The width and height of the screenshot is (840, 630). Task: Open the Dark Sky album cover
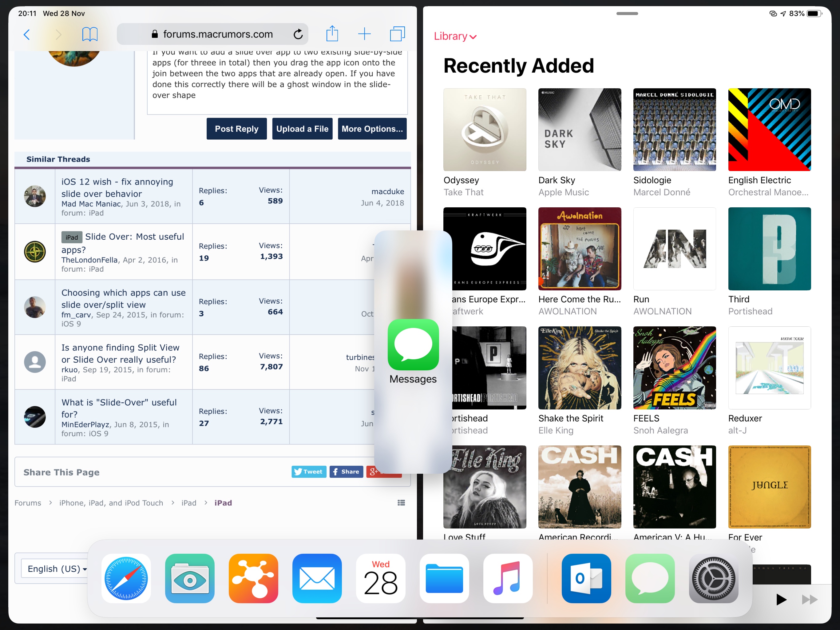pos(580,130)
